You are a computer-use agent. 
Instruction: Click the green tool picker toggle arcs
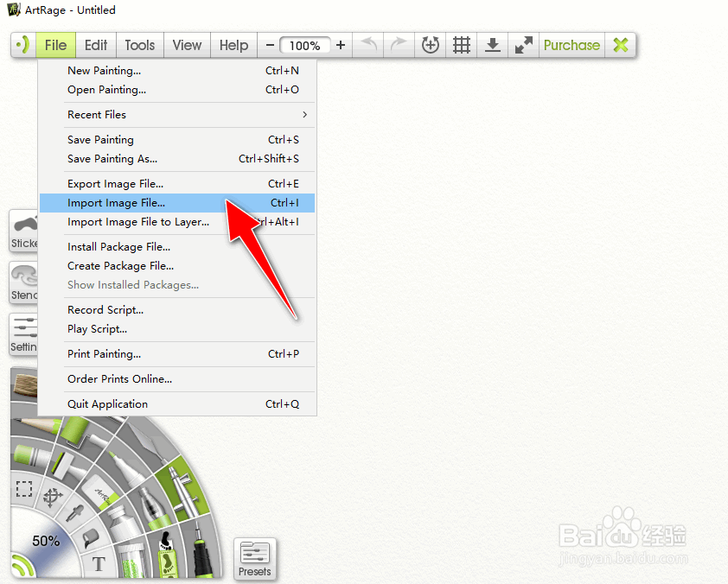click(21, 566)
